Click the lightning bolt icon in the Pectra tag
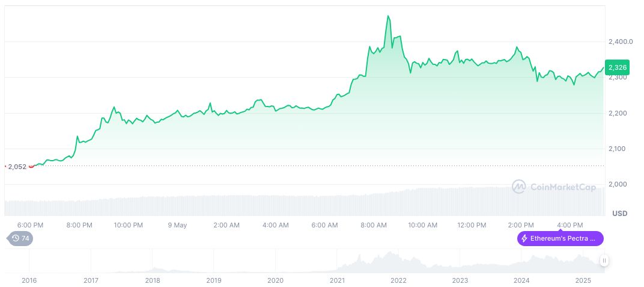 [x=524, y=239]
